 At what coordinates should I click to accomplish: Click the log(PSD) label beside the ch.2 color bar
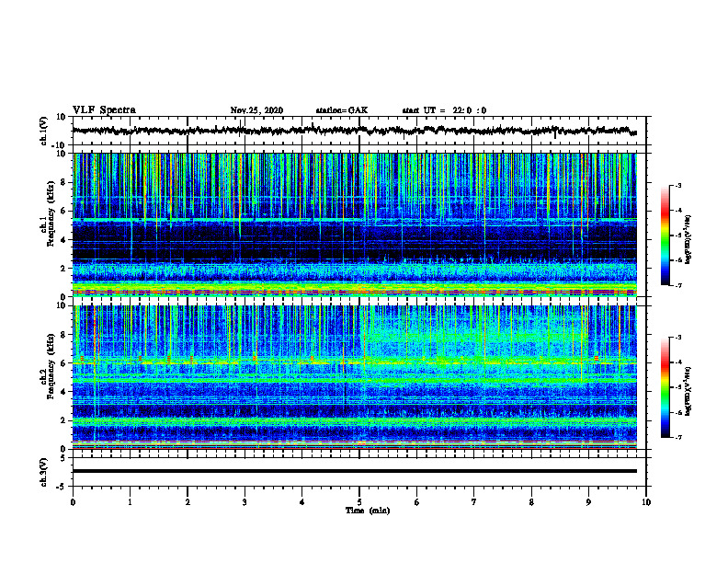[x=688, y=392]
